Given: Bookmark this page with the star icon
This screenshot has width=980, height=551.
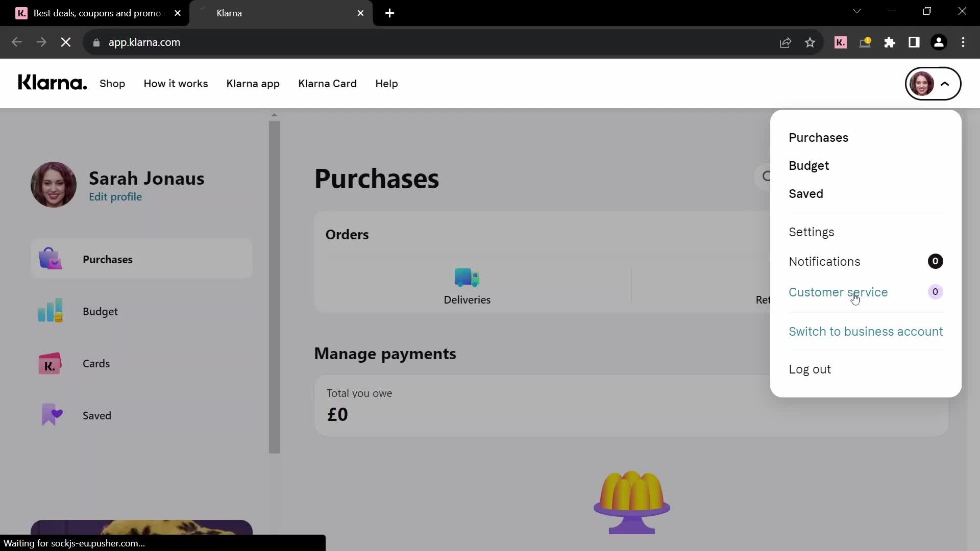Looking at the screenshot, I should (x=810, y=42).
